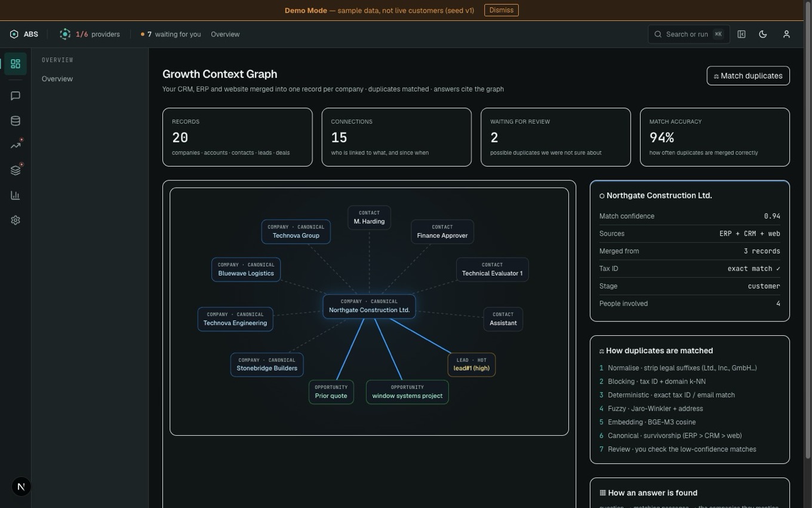Open the bar chart analytics icon
812x508 pixels.
tap(16, 195)
